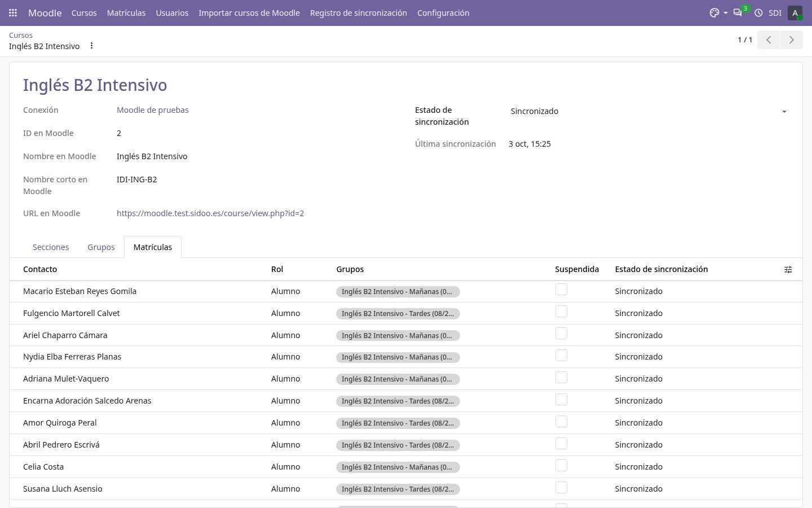Screen dimensions: 812x508
Task: Toggle Suspendida for Fulgencio Martorell Calvet
Action: click(x=561, y=312)
